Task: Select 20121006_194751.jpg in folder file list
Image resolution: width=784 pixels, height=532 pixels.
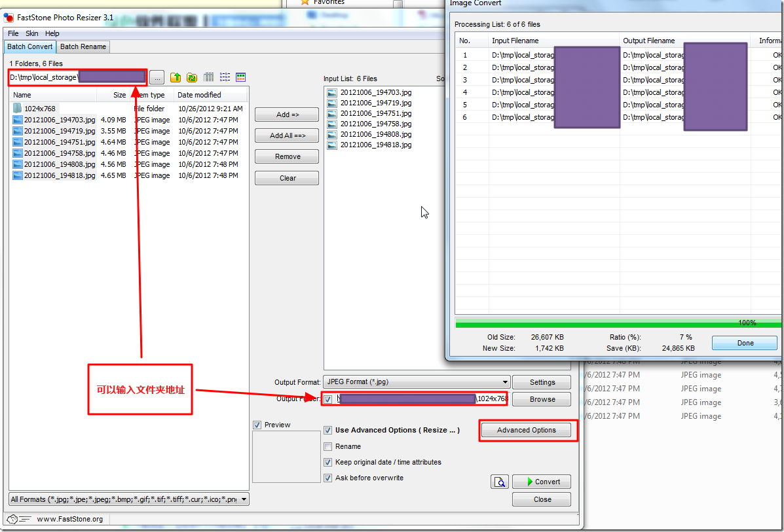Action: (54, 142)
